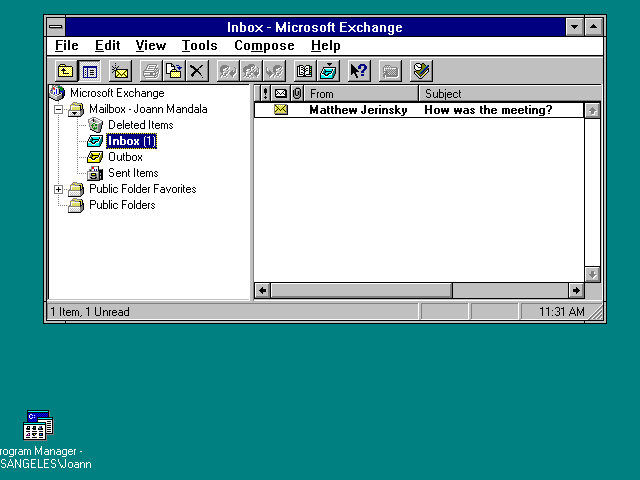This screenshot has height=480, width=640.
Task: Select Public Folder Favorites label
Action: coord(142,189)
